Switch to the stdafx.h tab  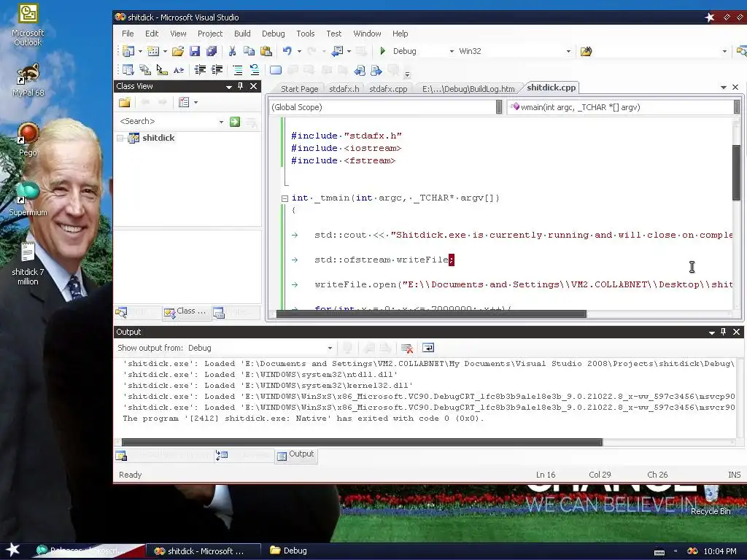tap(344, 88)
